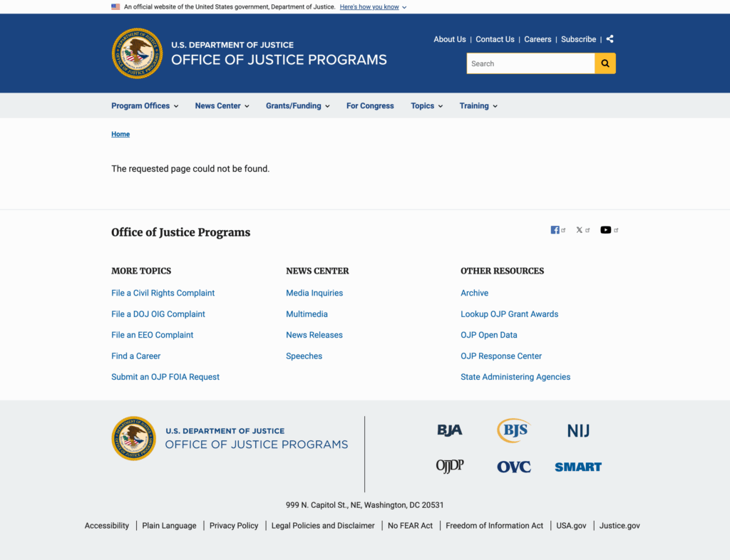This screenshot has height=560, width=730.
Task: Click the OJJDP logo in footer
Action: tap(450, 466)
